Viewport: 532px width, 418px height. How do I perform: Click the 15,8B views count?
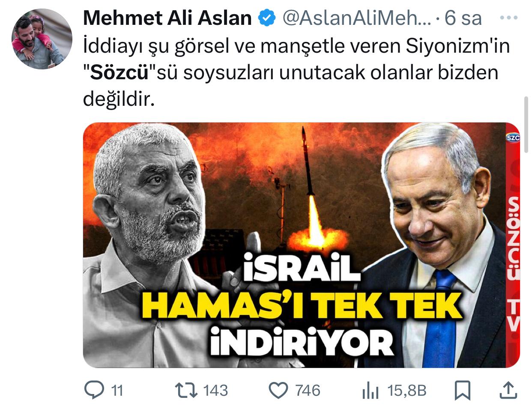pyautogui.click(x=406, y=391)
